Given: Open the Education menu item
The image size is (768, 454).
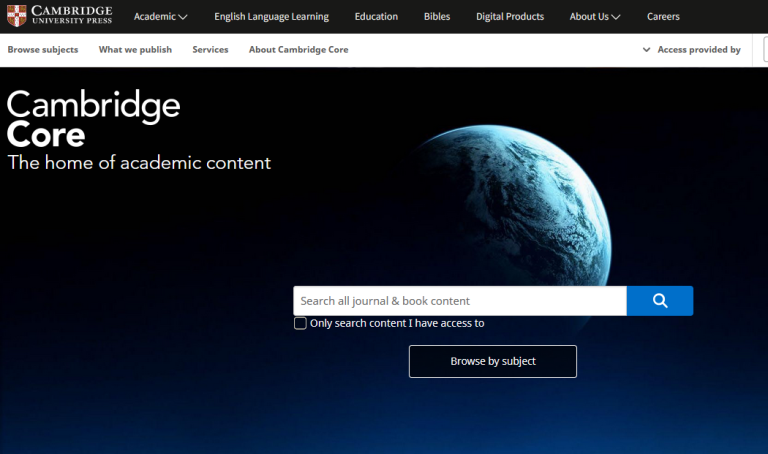Looking at the screenshot, I should (376, 17).
